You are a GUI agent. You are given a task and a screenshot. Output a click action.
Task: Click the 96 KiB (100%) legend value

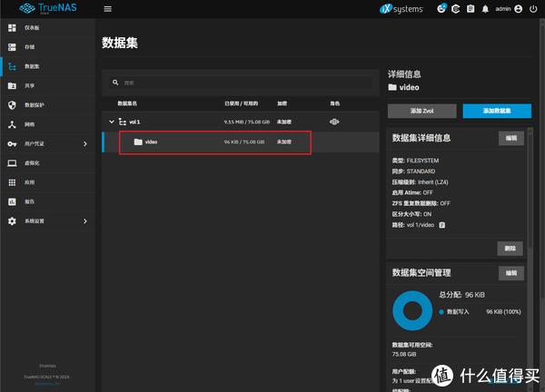[x=503, y=312]
